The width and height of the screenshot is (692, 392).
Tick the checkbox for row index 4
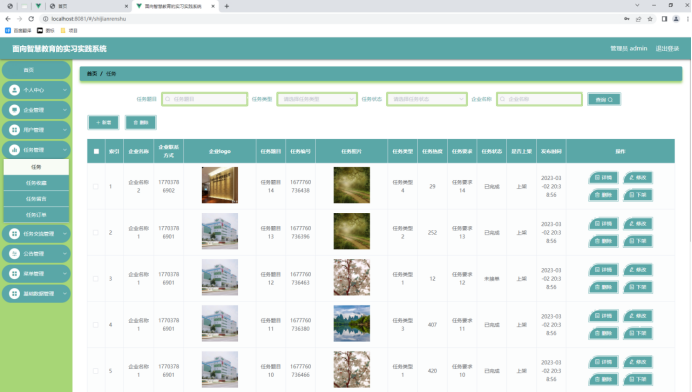[x=96, y=325]
